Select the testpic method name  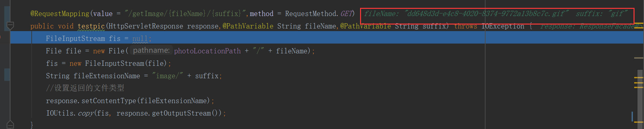(91, 26)
